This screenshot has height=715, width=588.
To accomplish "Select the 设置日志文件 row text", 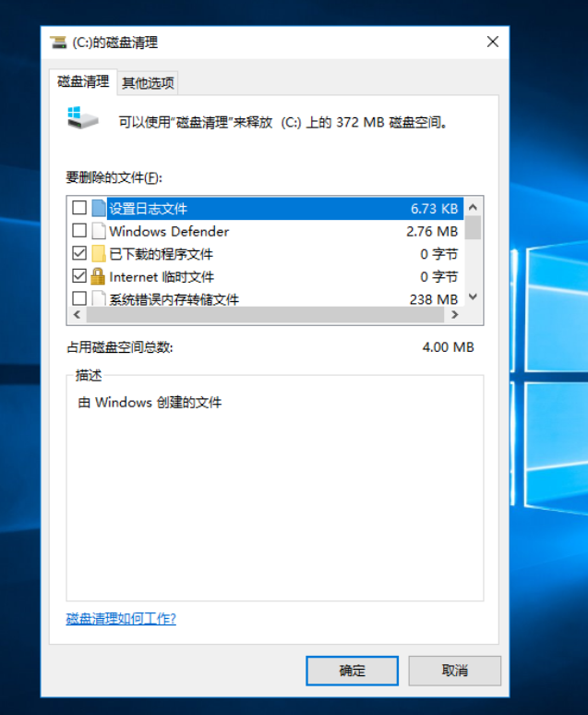I will coord(148,209).
